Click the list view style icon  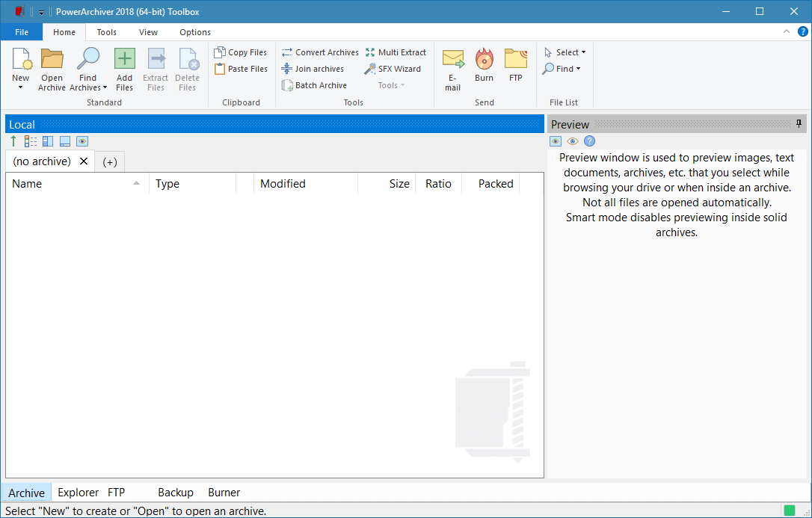click(x=31, y=141)
